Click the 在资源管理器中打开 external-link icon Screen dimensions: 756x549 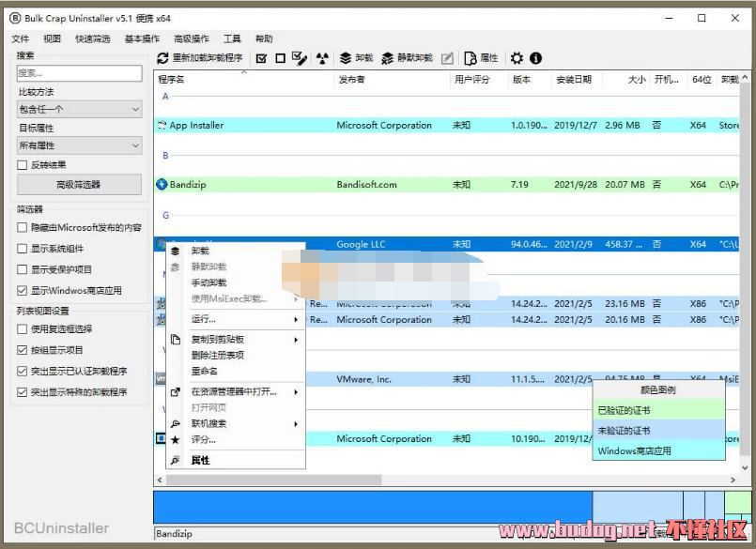pyautogui.click(x=176, y=392)
